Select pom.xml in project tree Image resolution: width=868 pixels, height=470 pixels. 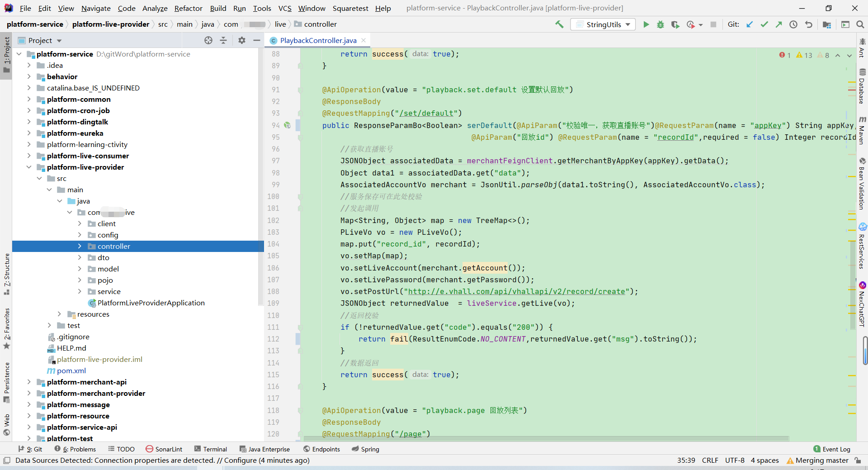coord(71,370)
